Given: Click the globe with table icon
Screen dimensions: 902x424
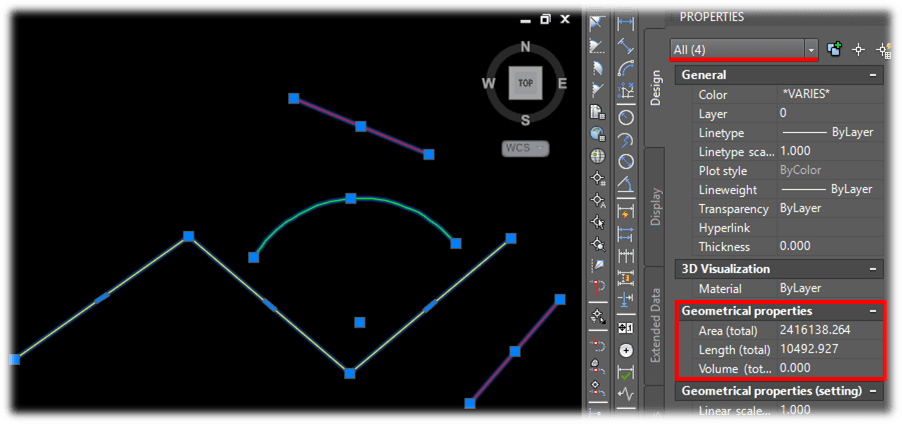Looking at the screenshot, I should tap(598, 134).
